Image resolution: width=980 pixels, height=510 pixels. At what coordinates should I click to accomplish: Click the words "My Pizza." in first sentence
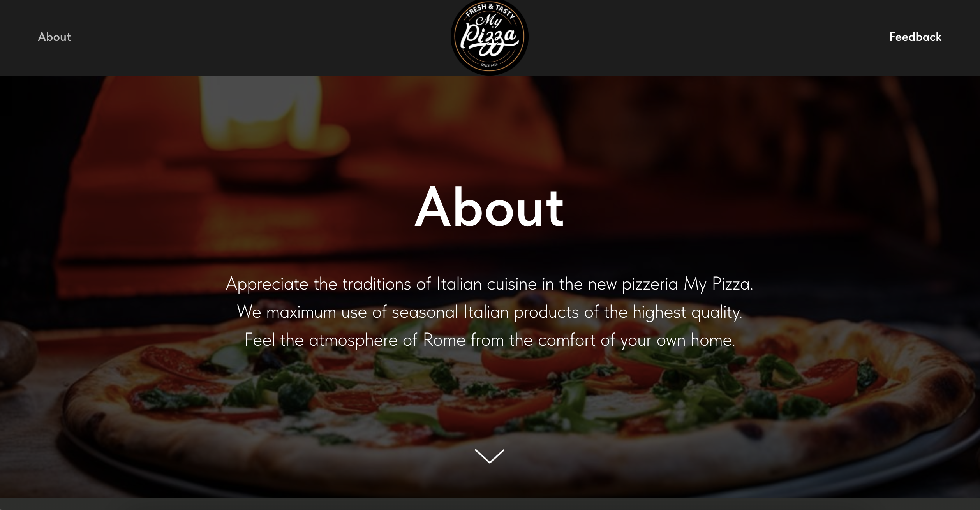coord(718,284)
